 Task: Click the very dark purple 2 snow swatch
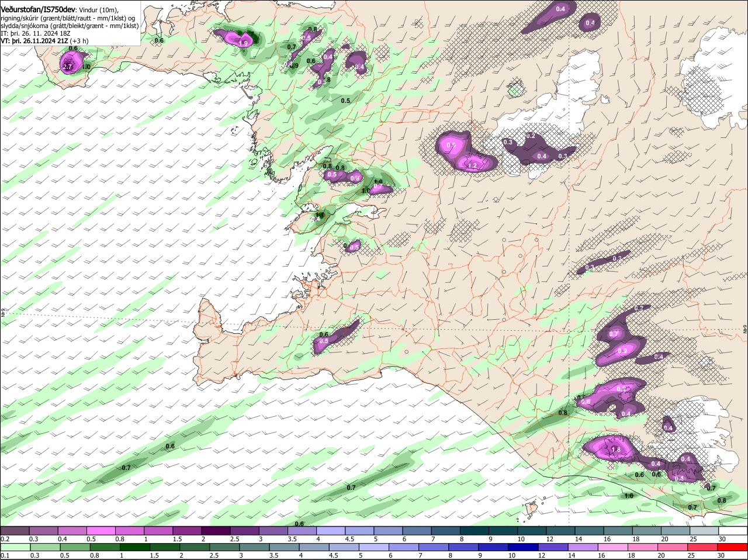coord(216,530)
